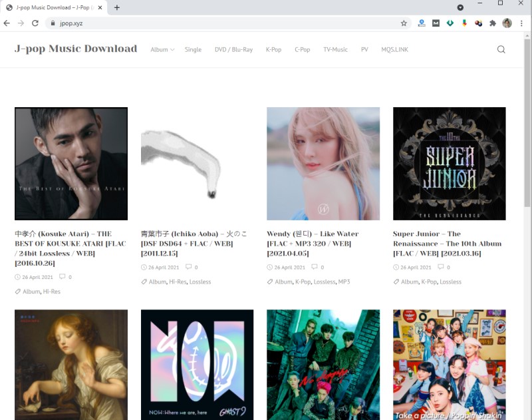The image size is (532, 420).
Task: Click the profile avatar in the toolbar
Action: pos(507,23)
